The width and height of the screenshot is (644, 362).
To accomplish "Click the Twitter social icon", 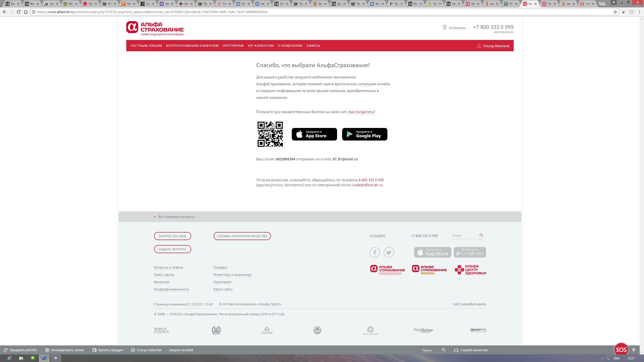I will click(x=388, y=252).
